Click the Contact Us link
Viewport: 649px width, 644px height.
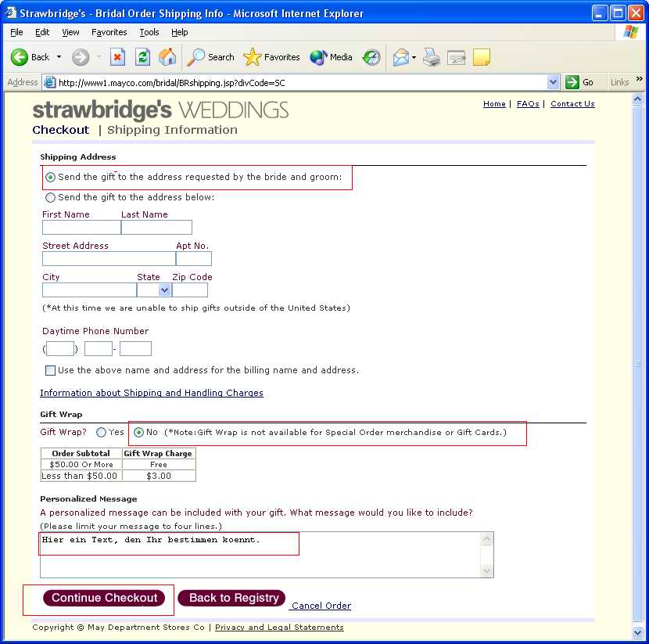pos(572,104)
